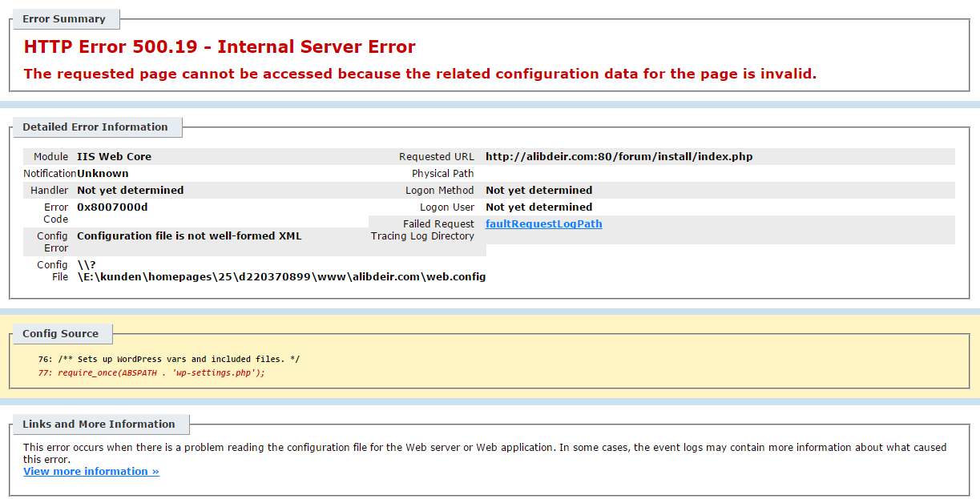Select 'Configuration file is not well-formed XML'
The image size is (980, 499).
[189, 236]
